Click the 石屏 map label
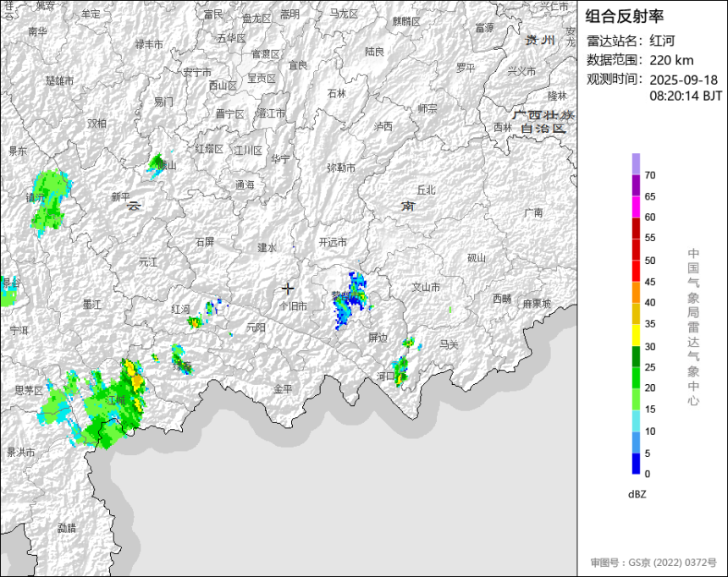Screen dimensions: 728x577 click(205, 242)
